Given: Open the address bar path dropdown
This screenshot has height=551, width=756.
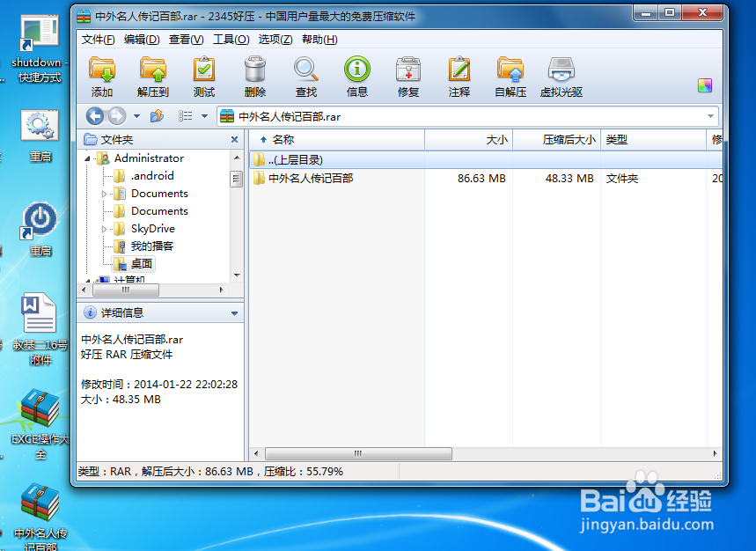Looking at the screenshot, I should 710,116.
